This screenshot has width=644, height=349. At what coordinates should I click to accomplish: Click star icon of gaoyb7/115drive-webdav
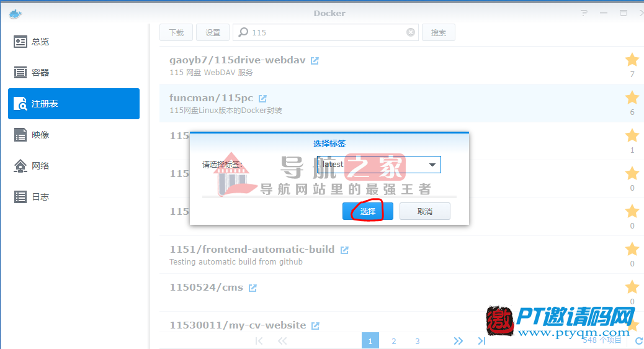pyautogui.click(x=632, y=60)
